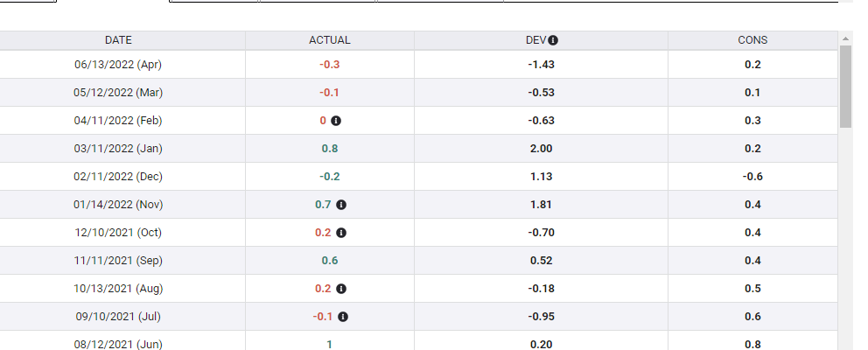The width and height of the screenshot is (868, 350).
Task: Click the DEV column header text
Action: pos(535,40)
